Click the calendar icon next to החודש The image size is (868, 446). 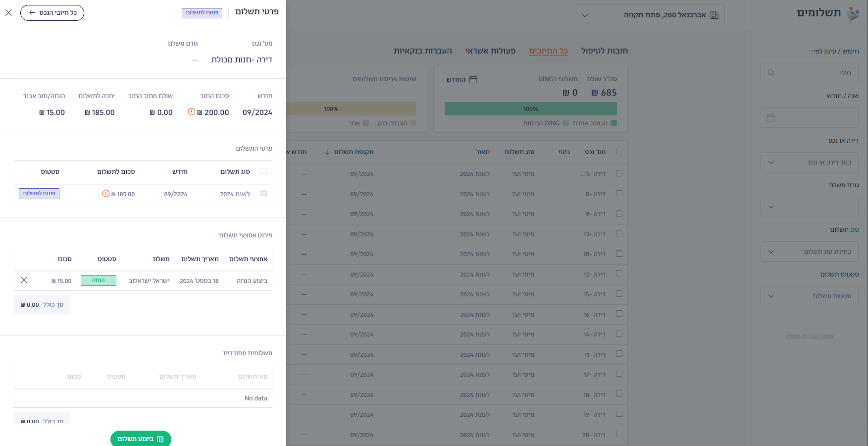[x=473, y=80]
